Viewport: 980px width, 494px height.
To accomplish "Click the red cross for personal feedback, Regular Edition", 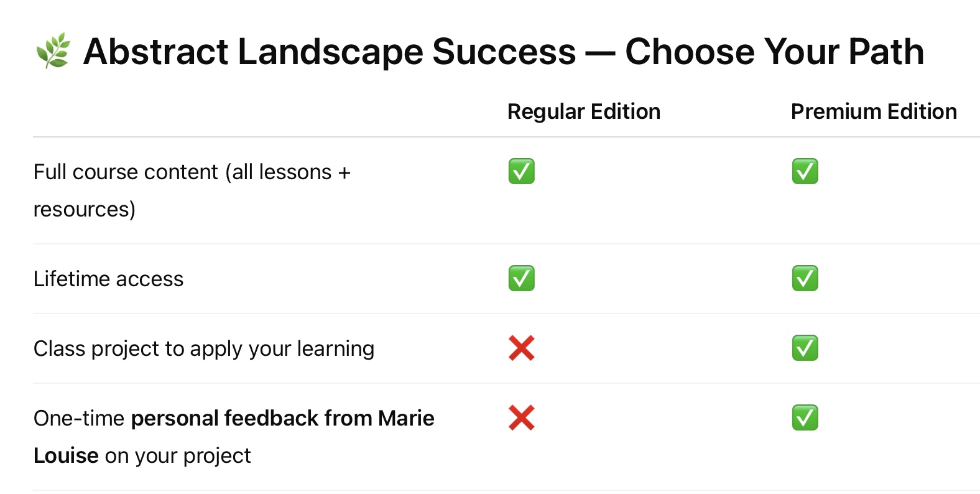I will pyautogui.click(x=521, y=417).
